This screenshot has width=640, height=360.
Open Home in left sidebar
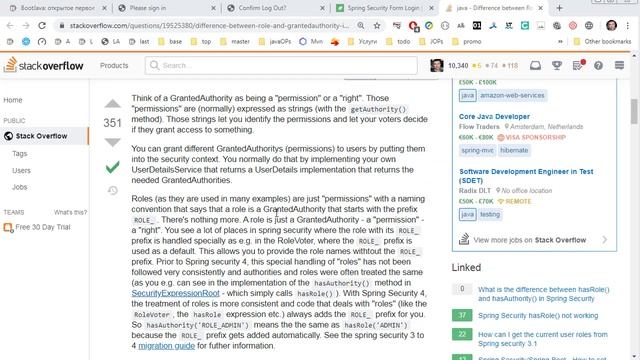coord(13,100)
